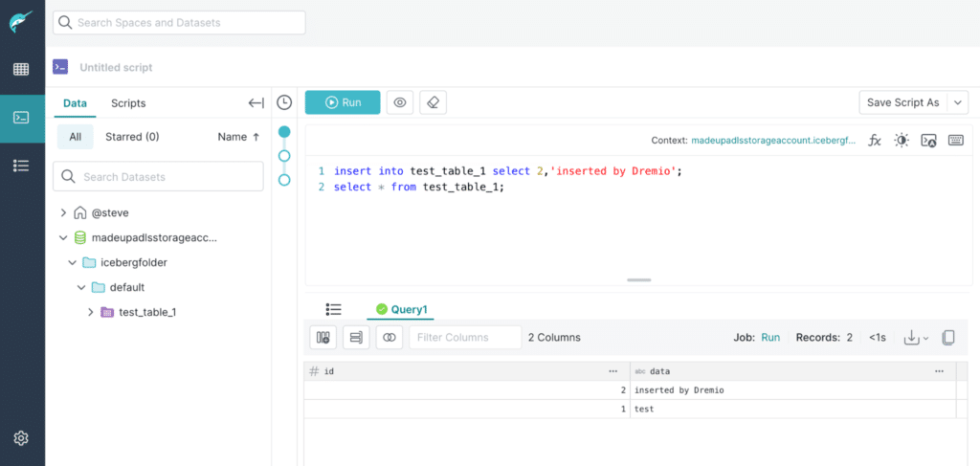This screenshot has height=466, width=980.
Task: Collapse the icebergfolder node
Action: pyautogui.click(x=72, y=262)
